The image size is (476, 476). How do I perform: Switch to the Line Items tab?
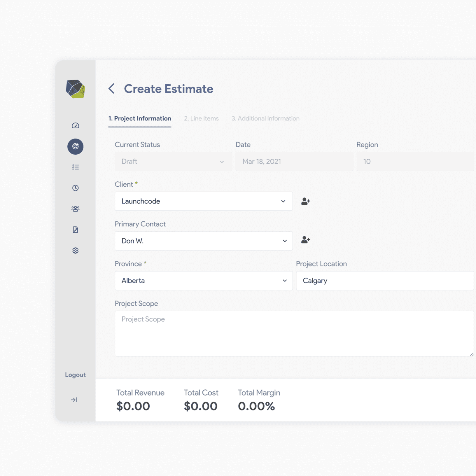pyautogui.click(x=201, y=119)
